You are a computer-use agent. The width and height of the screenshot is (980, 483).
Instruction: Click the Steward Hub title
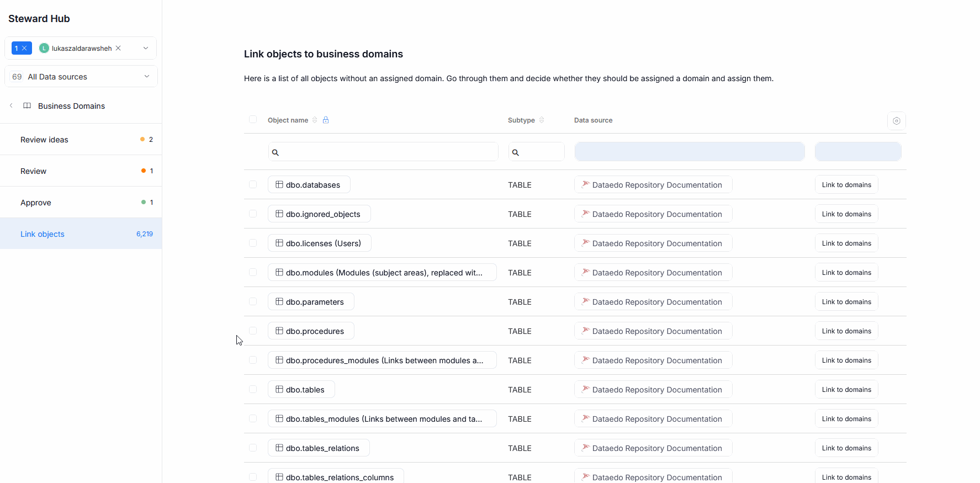[x=39, y=19]
